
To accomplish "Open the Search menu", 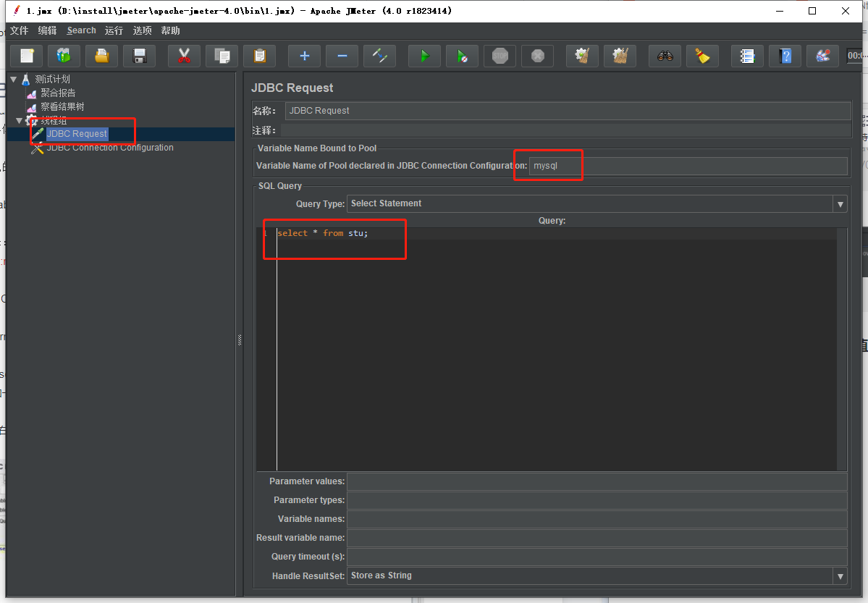I will (x=81, y=30).
